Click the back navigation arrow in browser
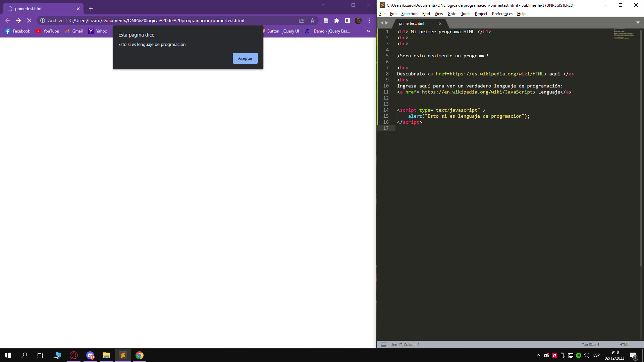Screen dimensions: 644x362 (x=7, y=20)
